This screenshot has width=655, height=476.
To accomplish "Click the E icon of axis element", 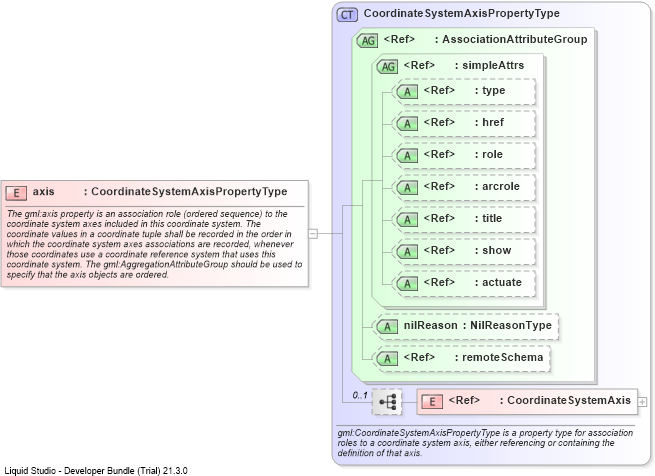I will coord(16,193).
